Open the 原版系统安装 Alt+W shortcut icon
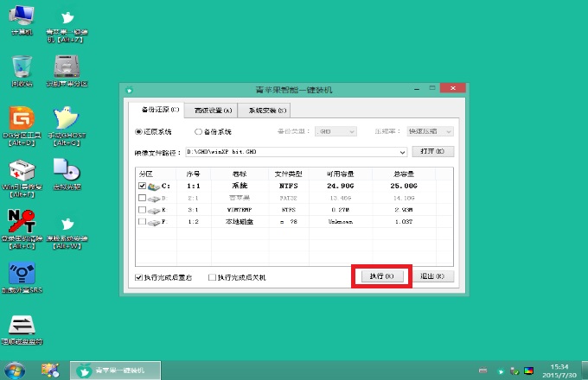 coord(67,233)
